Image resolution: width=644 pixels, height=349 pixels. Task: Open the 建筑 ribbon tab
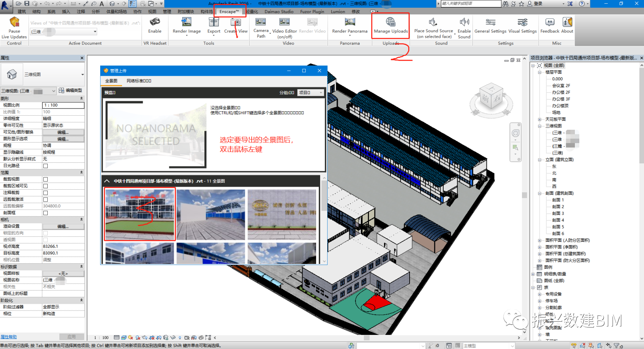pyautogui.click(x=22, y=11)
